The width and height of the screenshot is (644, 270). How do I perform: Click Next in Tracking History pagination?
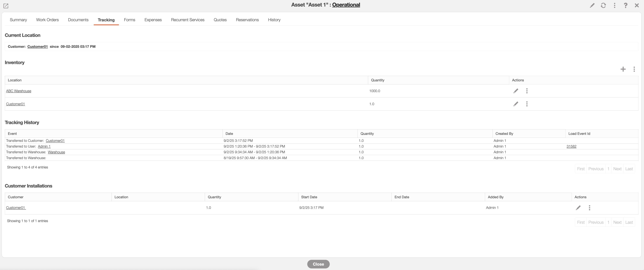tap(617, 169)
